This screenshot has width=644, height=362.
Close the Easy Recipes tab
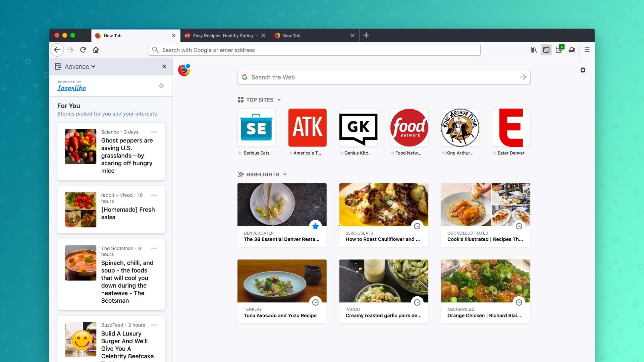(263, 36)
